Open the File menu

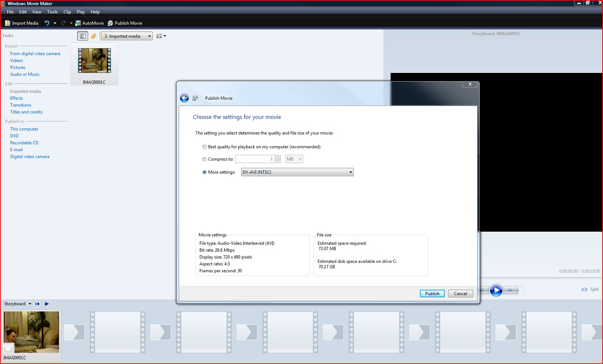10,12
